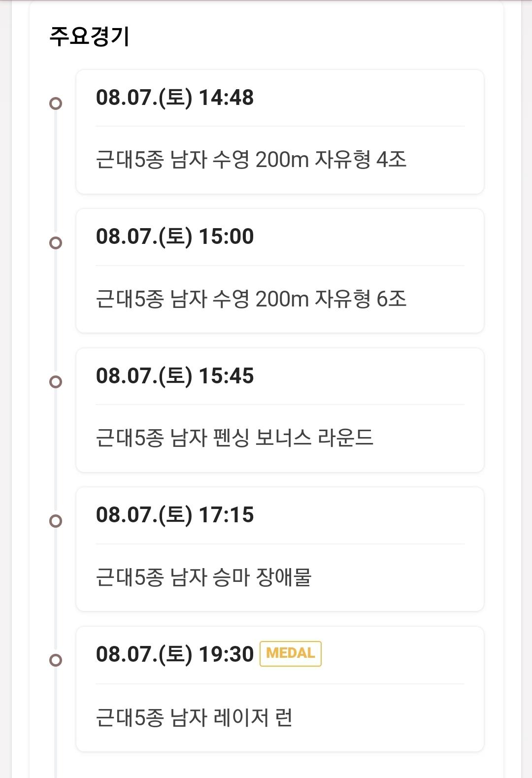The height and width of the screenshot is (778, 532).
Task: Open the 수영 200m 자유형 6조 event
Action: click(251, 299)
